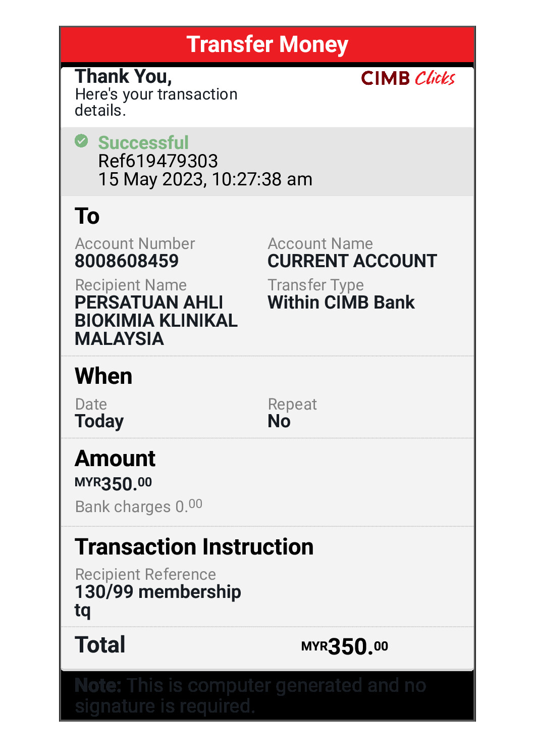Click the Bank charges 0.00 line

tap(138, 506)
